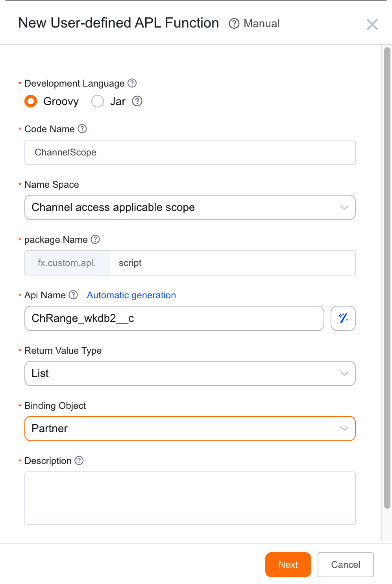This screenshot has height=584, width=392.
Task: Click the Automatic generation link
Action: click(x=131, y=295)
